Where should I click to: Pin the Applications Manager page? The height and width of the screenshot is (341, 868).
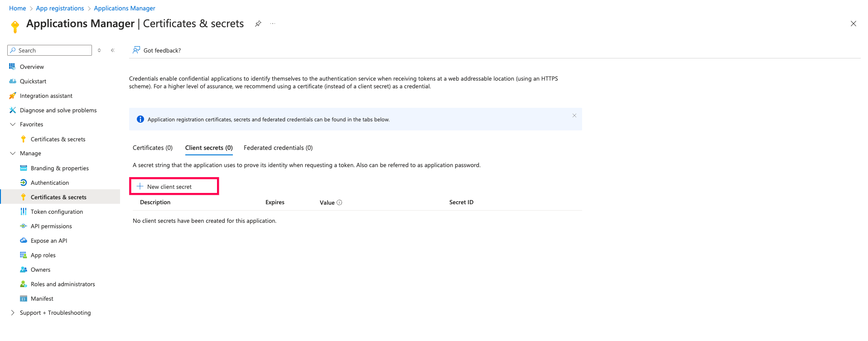tap(258, 24)
